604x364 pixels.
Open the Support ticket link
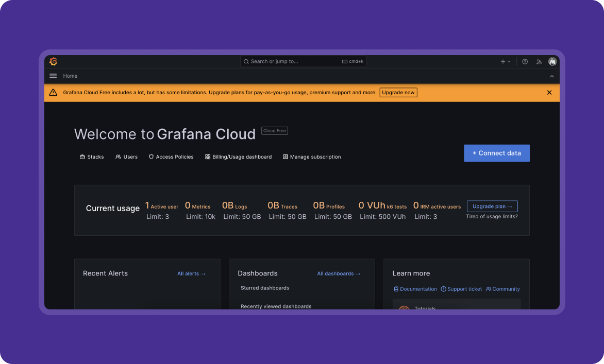(461, 289)
